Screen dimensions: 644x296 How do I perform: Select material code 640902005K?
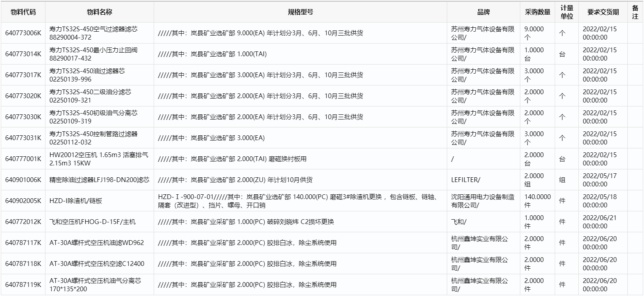23,201
